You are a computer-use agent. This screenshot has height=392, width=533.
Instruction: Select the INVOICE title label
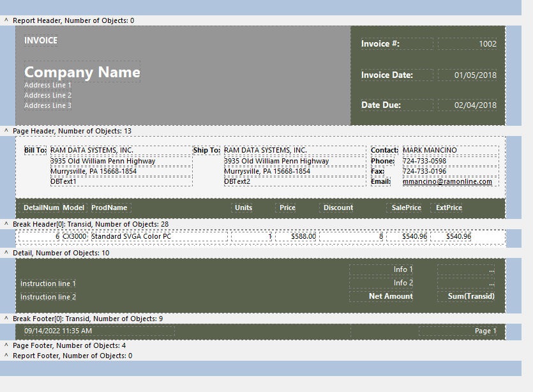pyautogui.click(x=41, y=40)
